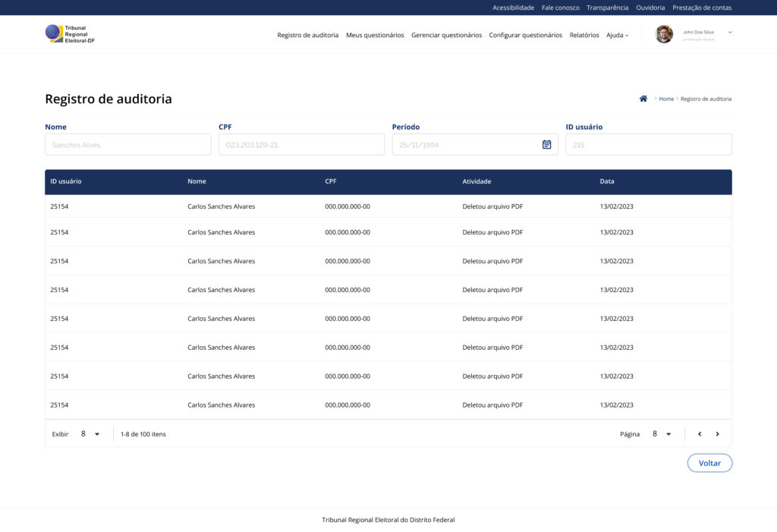777x532 pixels.
Task: Click the John Doe Silva profile avatar
Action: tap(664, 34)
